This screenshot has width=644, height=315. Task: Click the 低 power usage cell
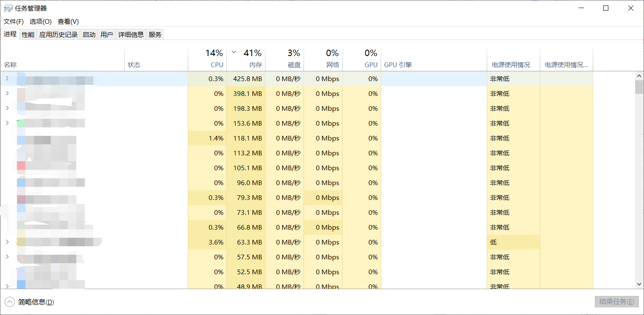(513, 242)
